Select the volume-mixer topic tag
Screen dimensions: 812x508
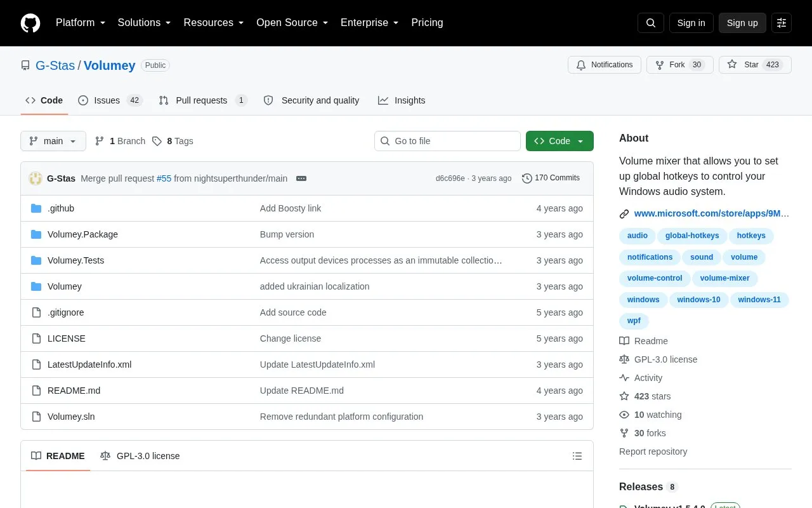pyautogui.click(x=724, y=278)
